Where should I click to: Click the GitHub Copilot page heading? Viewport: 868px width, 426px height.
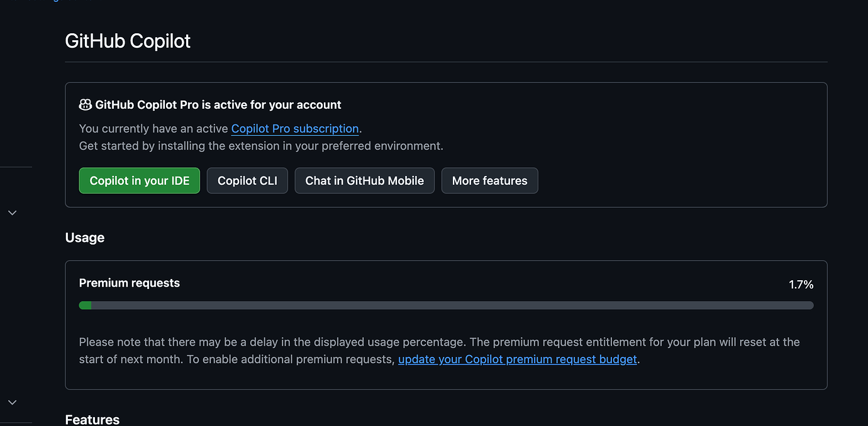point(128,41)
